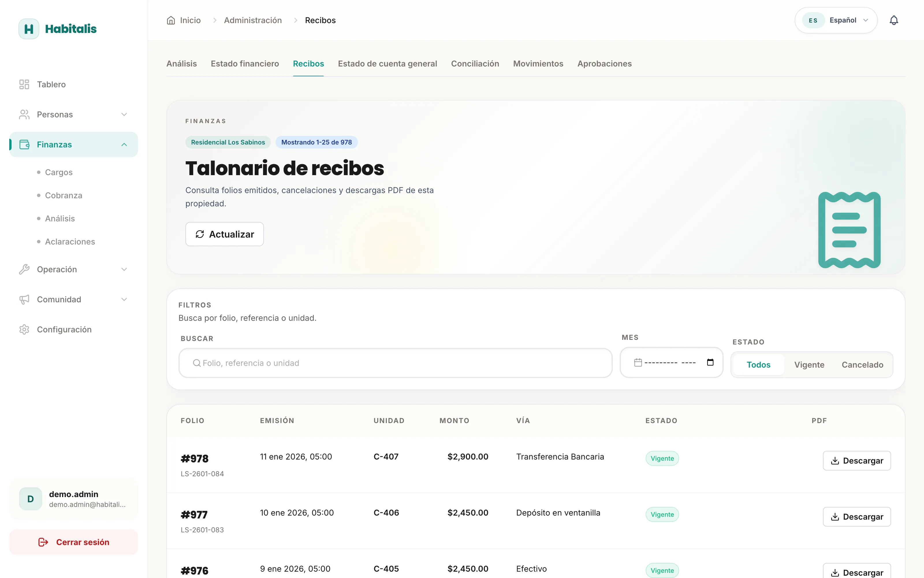Click unit C-407 cell
This screenshot has width=924, height=578.
[x=386, y=457]
